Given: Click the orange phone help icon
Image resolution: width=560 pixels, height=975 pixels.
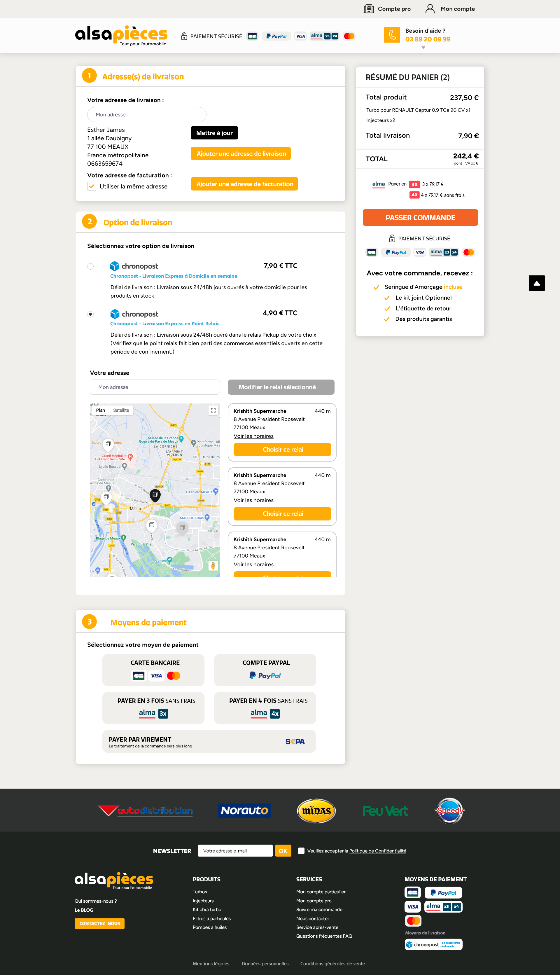Looking at the screenshot, I should coord(391,35).
